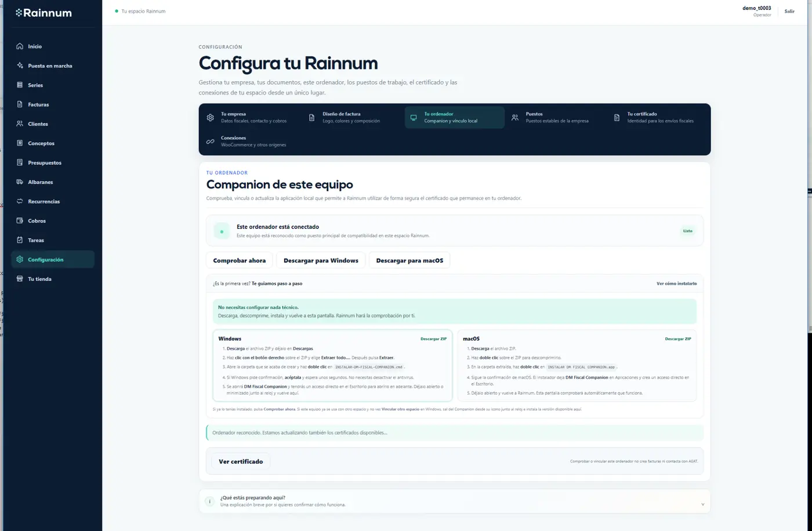Viewport: 812px width, 531px height.
Task: Click Descargar para macOS button
Action: click(409, 261)
